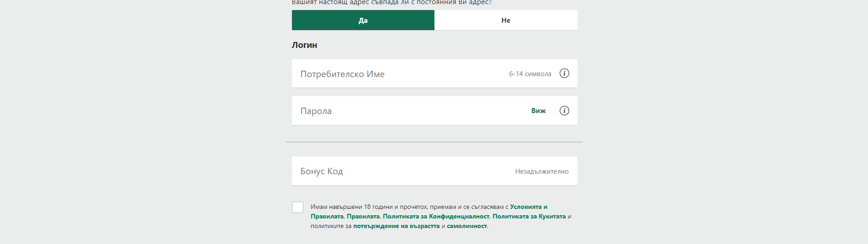Viewport: 868px width, 244px height.
Task: Focus the Парола field
Action: click(x=434, y=110)
